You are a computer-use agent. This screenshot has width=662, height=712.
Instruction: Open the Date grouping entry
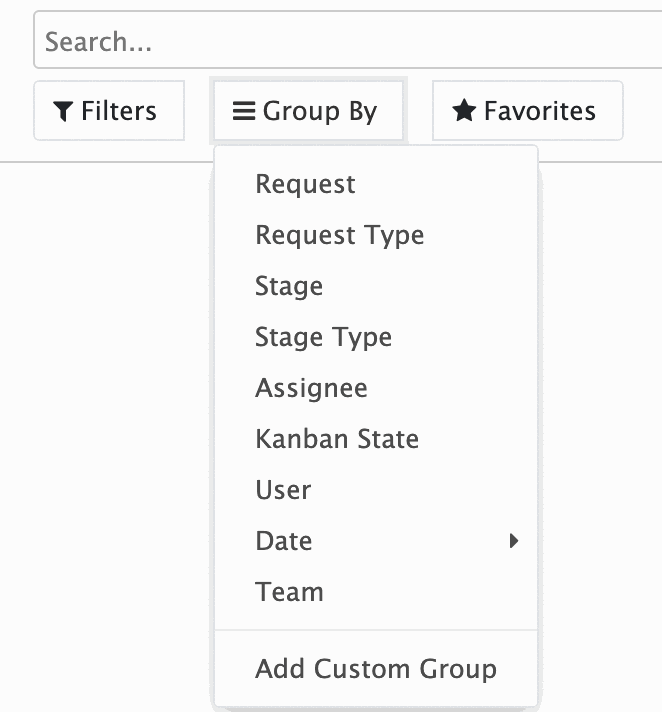tap(376, 541)
